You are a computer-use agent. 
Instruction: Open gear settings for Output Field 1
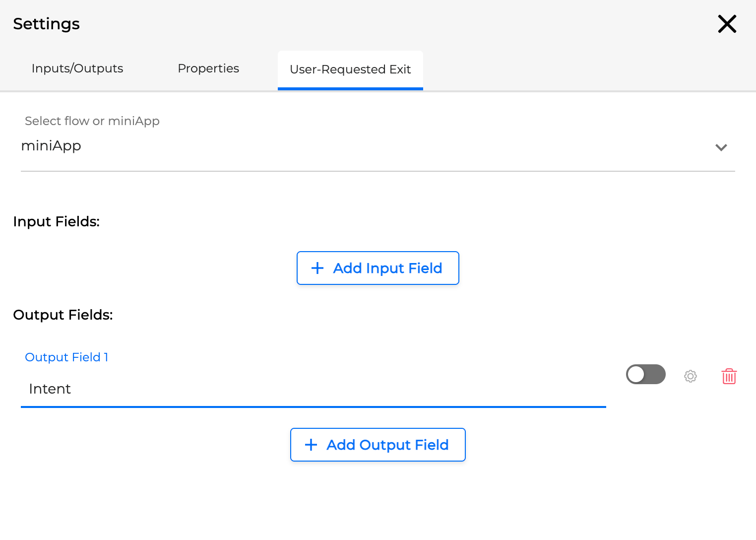(x=690, y=376)
